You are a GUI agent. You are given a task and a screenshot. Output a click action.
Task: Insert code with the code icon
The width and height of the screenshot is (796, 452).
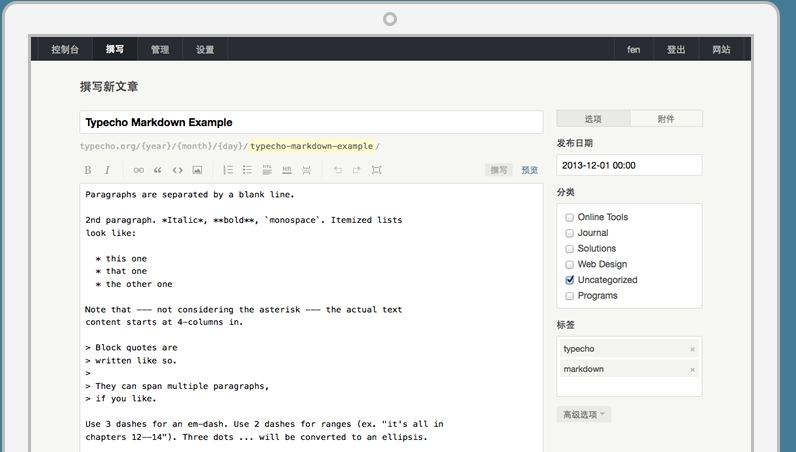[x=177, y=170]
